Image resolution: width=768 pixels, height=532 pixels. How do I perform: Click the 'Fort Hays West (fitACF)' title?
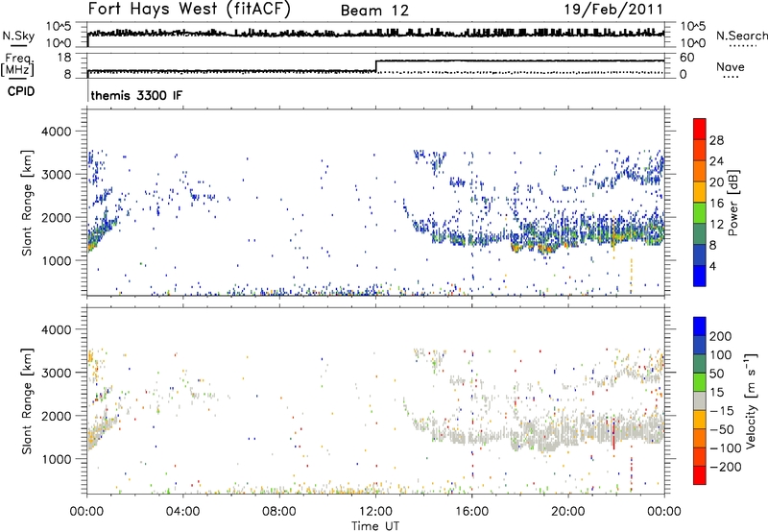pyautogui.click(x=189, y=9)
